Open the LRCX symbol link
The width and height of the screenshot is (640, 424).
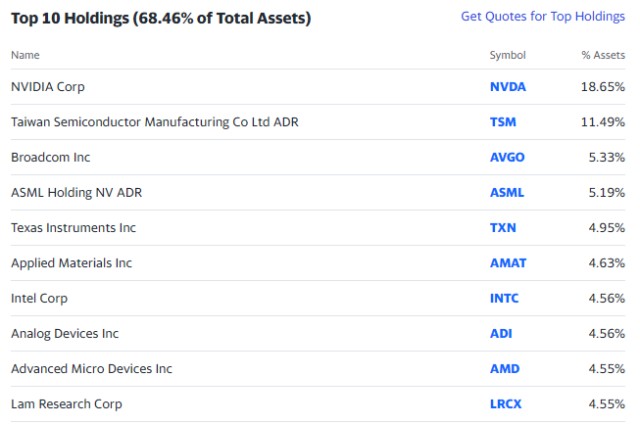[506, 404]
